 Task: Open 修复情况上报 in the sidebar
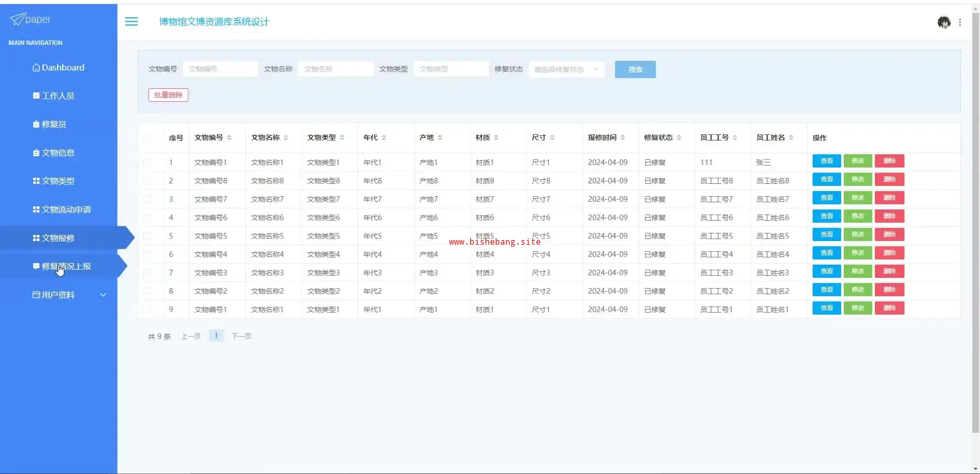click(62, 266)
